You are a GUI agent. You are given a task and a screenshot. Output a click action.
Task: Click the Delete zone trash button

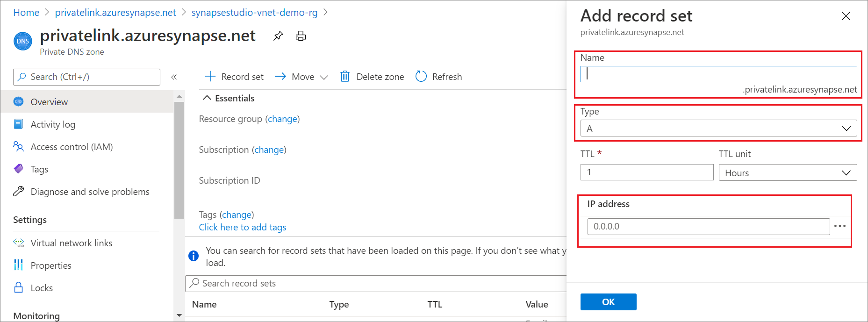(372, 77)
